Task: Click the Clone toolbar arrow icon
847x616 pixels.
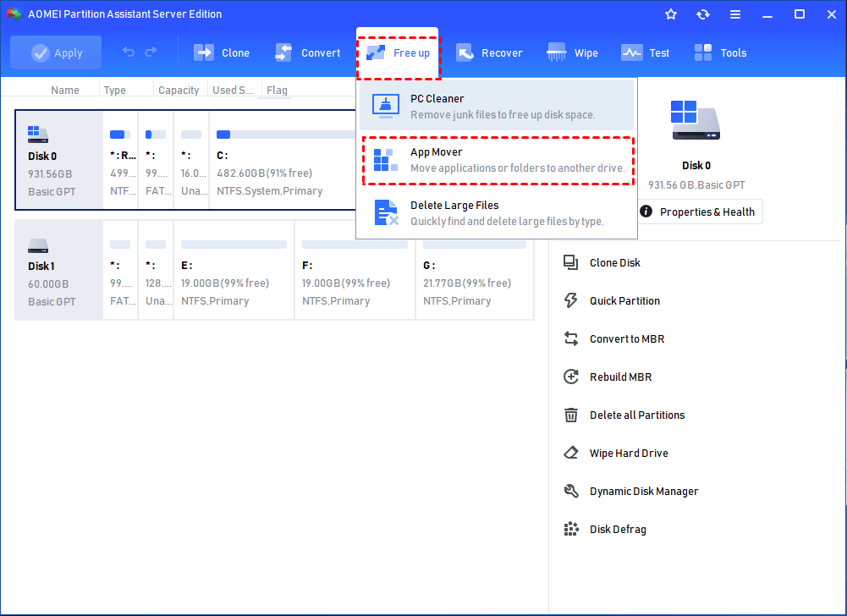Action: coord(204,52)
